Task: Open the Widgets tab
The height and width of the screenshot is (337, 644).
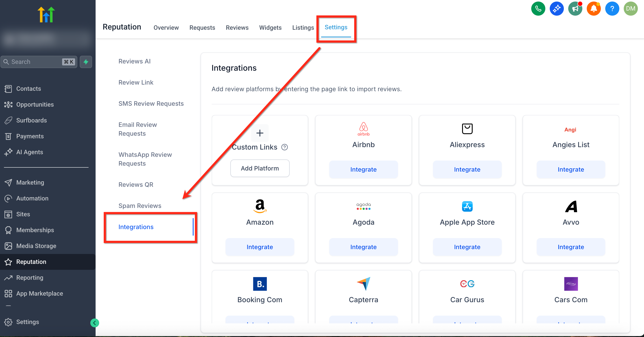Action: click(x=270, y=28)
